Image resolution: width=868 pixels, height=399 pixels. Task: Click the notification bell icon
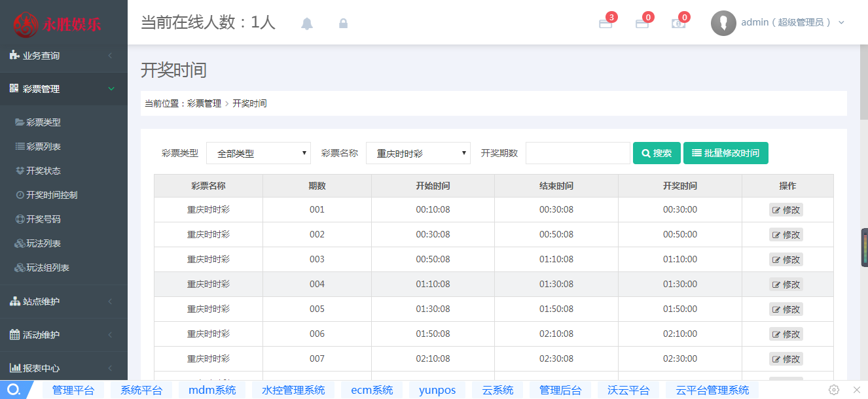307,24
